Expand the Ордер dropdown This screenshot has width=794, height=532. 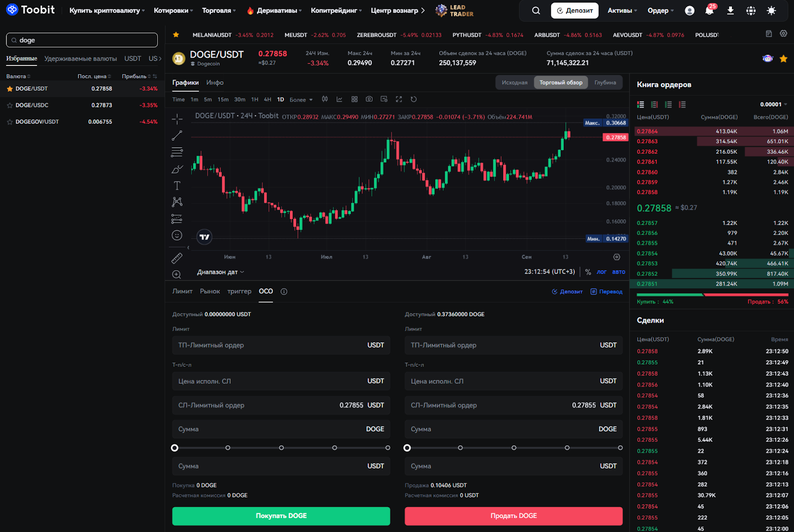tap(661, 10)
